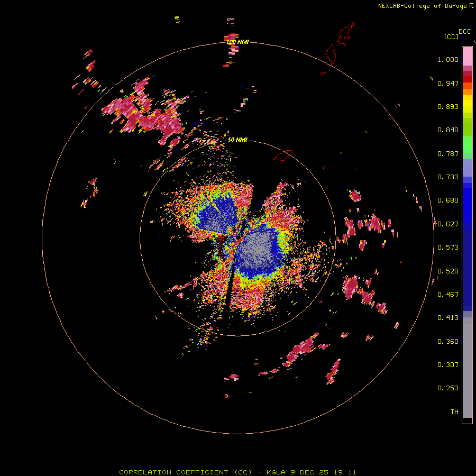
Task: Click the 0.627 color scale value
Action: click(x=448, y=224)
